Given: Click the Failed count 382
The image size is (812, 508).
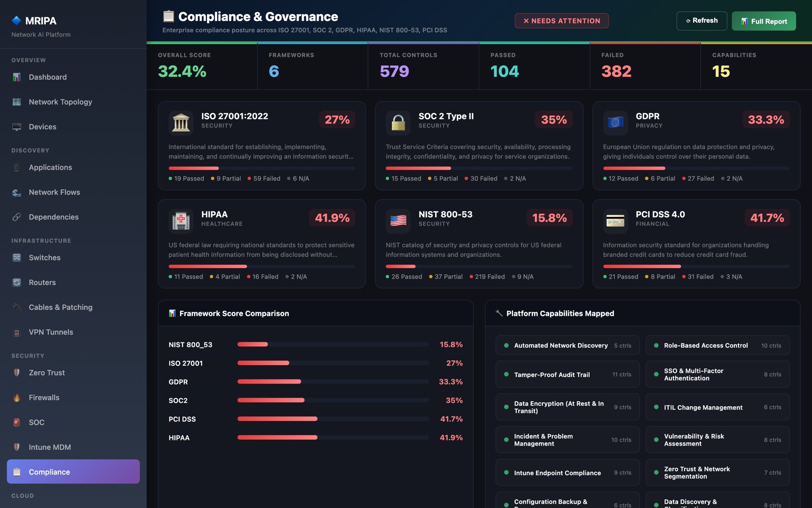Looking at the screenshot, I should pos(617,72).
